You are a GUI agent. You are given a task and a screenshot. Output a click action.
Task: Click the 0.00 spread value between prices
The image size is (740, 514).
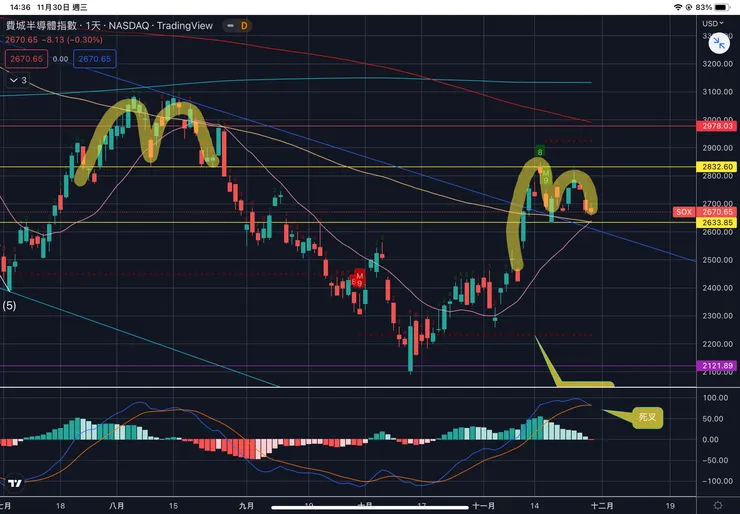(60, 59)
